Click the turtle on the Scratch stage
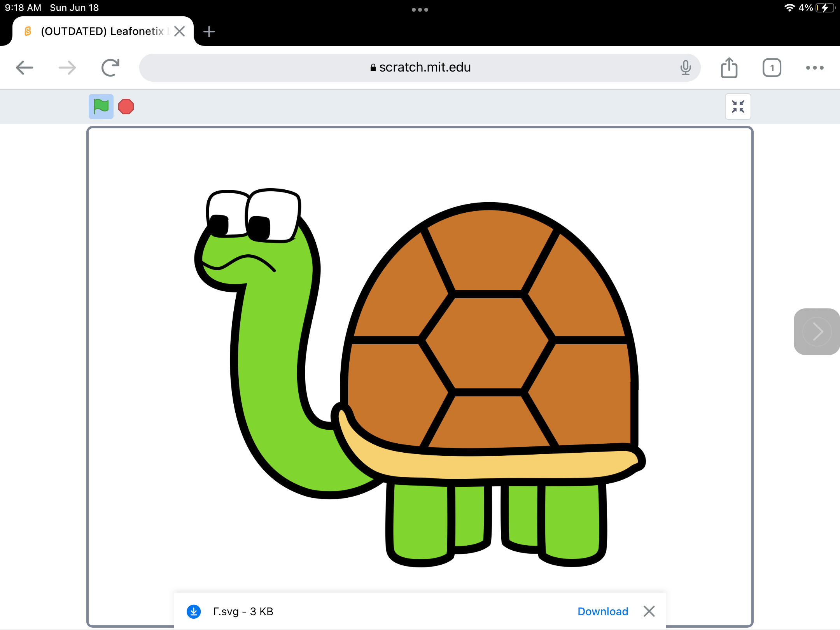This screenshot has width=840, height=630. coord(420,377)
